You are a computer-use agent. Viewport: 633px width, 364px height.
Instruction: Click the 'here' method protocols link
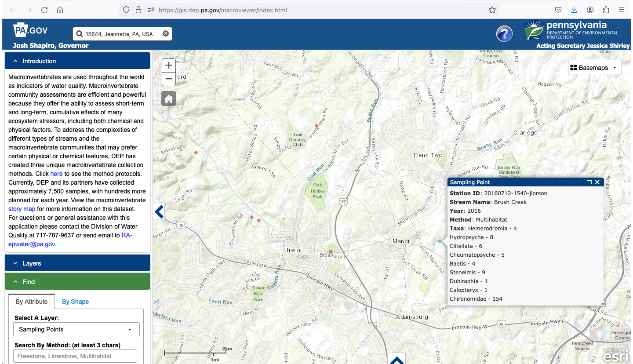coord(56,174)
